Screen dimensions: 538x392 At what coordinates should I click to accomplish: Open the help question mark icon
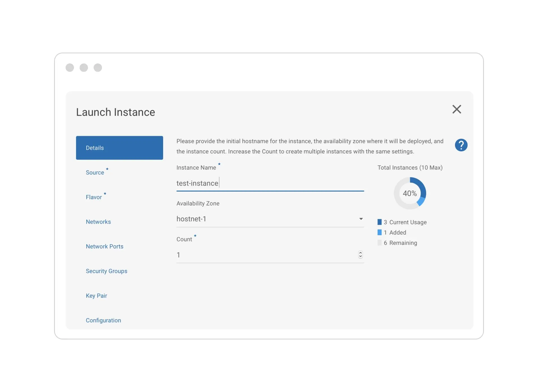(461, 145)
